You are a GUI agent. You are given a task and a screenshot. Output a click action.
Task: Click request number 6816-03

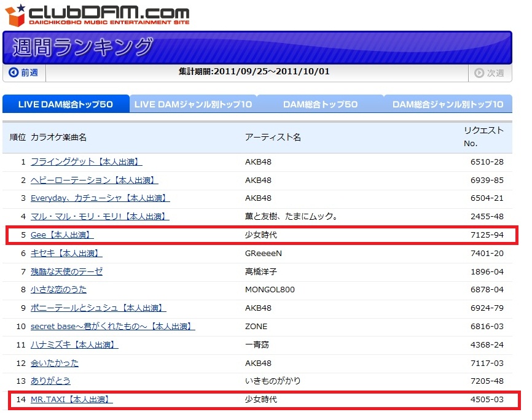point(487,327)
